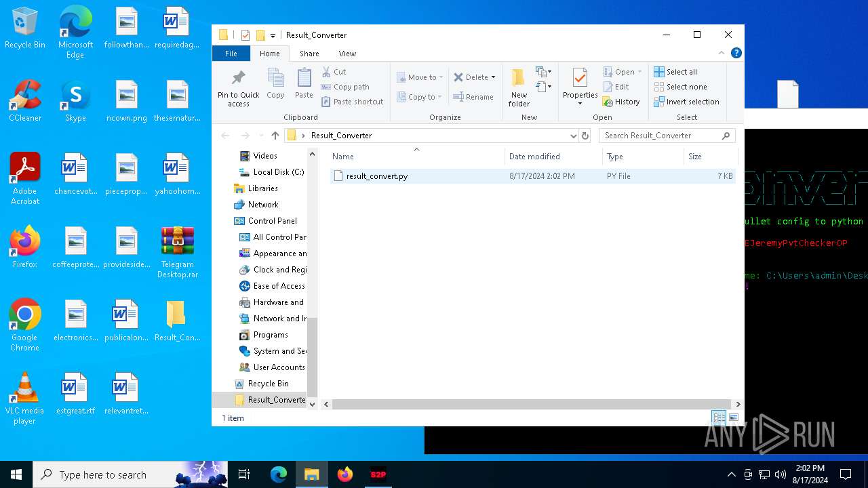868x488 pixels.
Task: Open Task View on the taskbar
Action: 244,474
